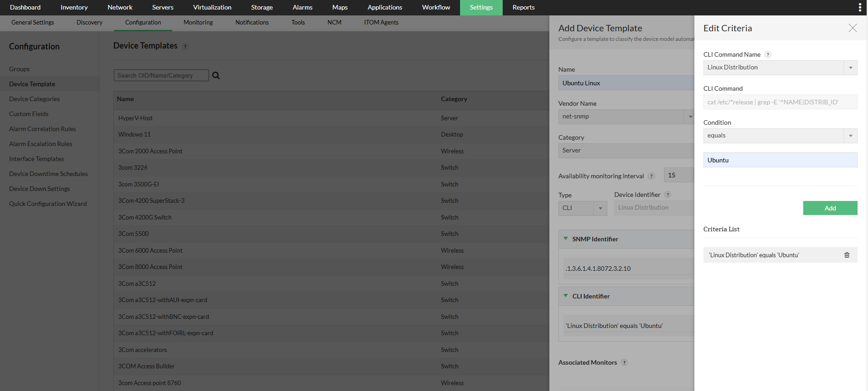868x391 pixels.
Task: Close the Edit Criteria panel
Action: [x=853, y=28]
